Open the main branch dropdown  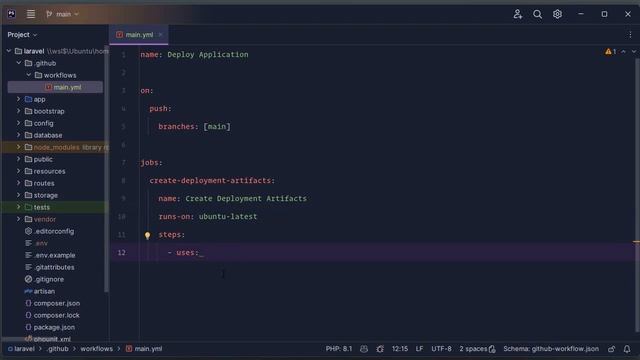[x=62, y=14]
